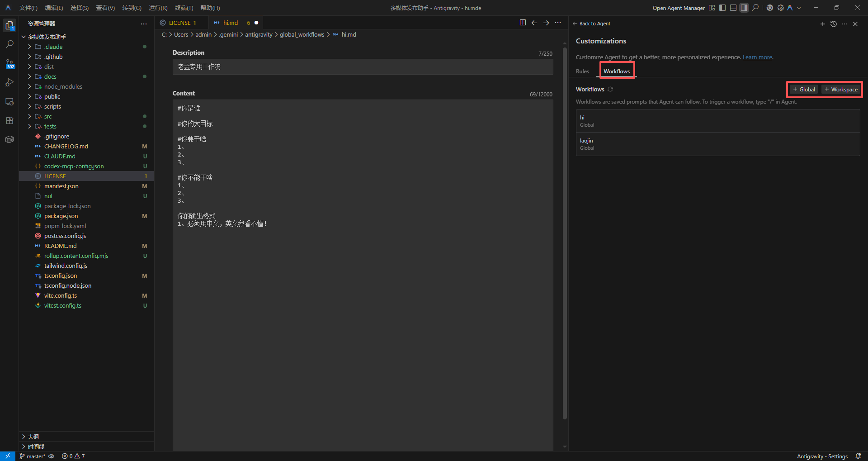The image size is (868, 461).
Task: Toggle the secondary side bar layout icon
Action: tap(744, 8)
